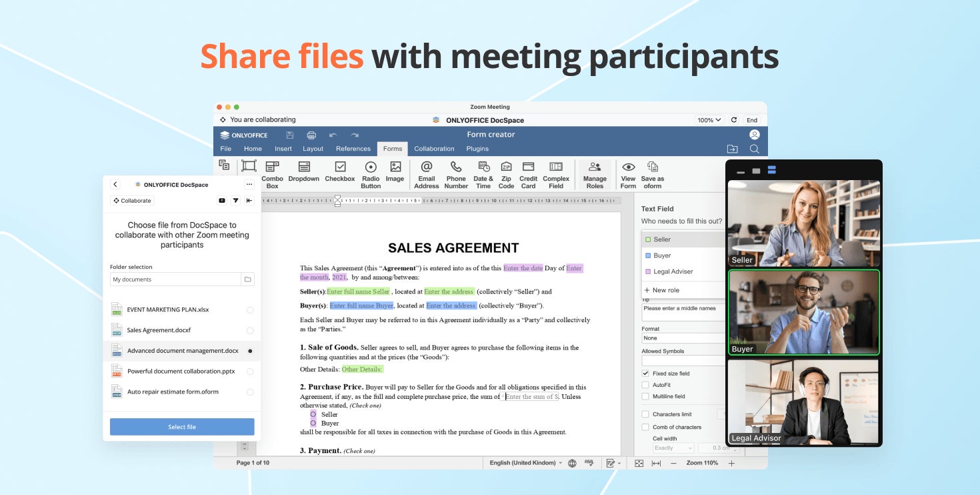This screenshot has height=495, width=980.
Task: Open the Format dropdown set to None
Action: pos(683,338)
